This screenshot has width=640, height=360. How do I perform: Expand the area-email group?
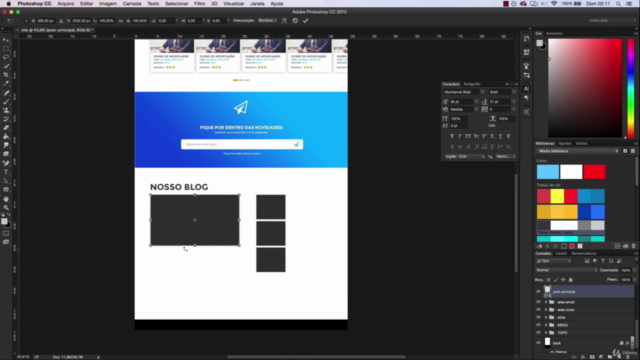coord(546,302)
